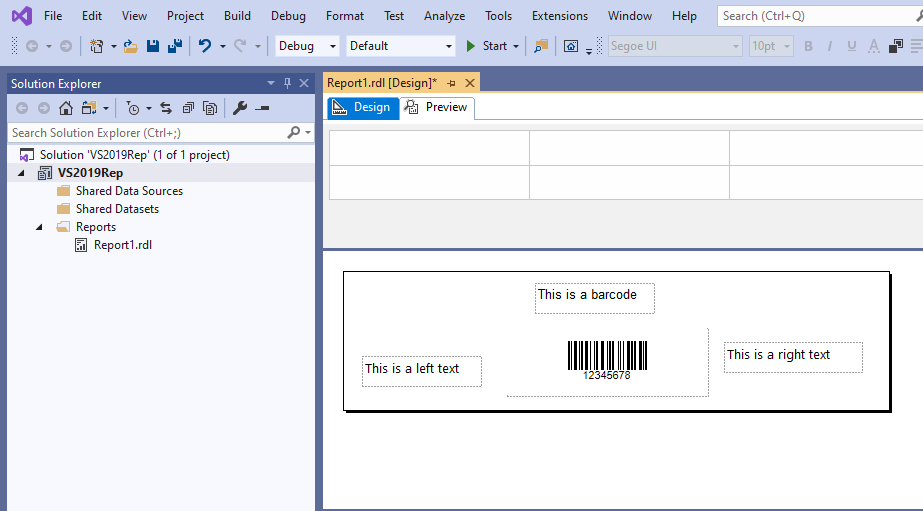Image resolution: width=923 pixels, height=511 pixels.
Task: Open the Extensions menu
Action: coord(560,16)
